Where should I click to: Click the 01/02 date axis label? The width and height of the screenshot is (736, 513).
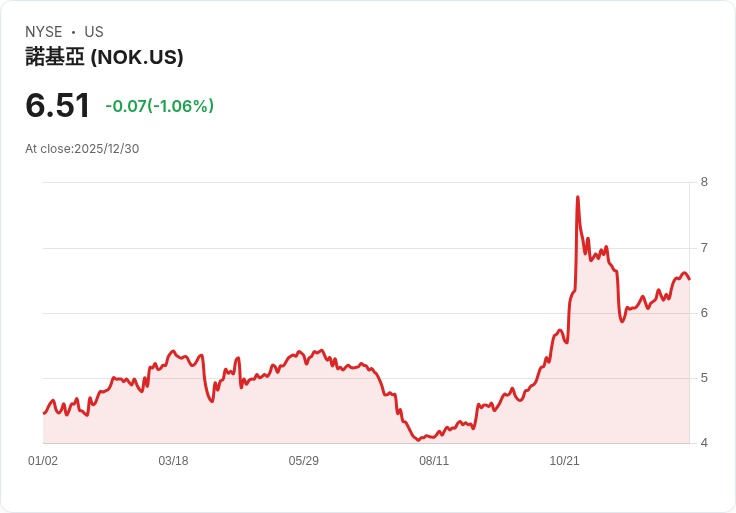coord(43,461)
